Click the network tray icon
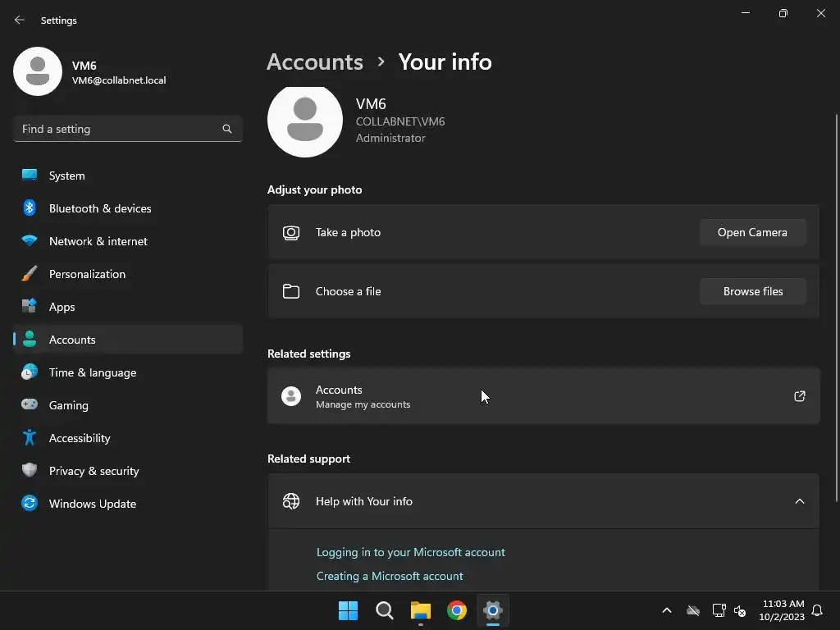Screen dimensions: 840x630 pyautogui.click(x=719, y=610)
